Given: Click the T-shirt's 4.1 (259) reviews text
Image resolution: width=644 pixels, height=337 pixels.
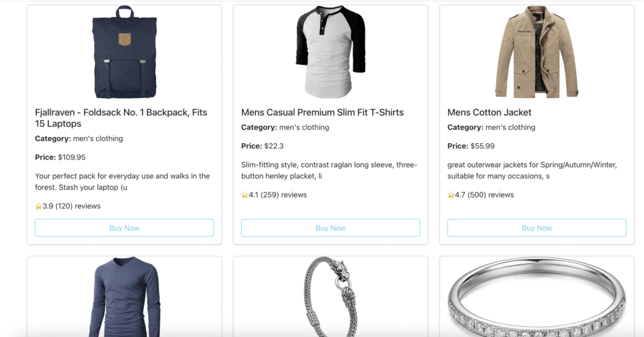Looking at the screenshot, I should (x=278, y=195).
